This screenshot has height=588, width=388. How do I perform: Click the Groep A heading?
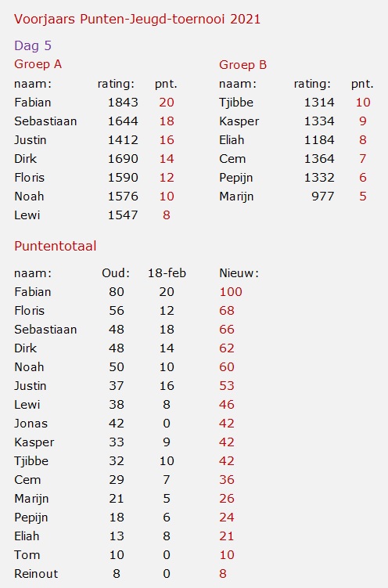(x=38, y=64)
